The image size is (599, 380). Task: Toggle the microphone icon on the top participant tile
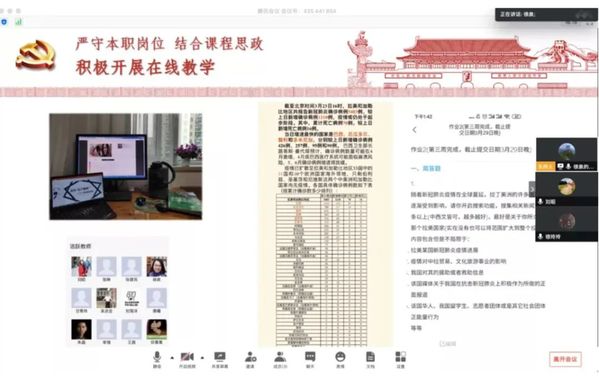tap(568, 166)
